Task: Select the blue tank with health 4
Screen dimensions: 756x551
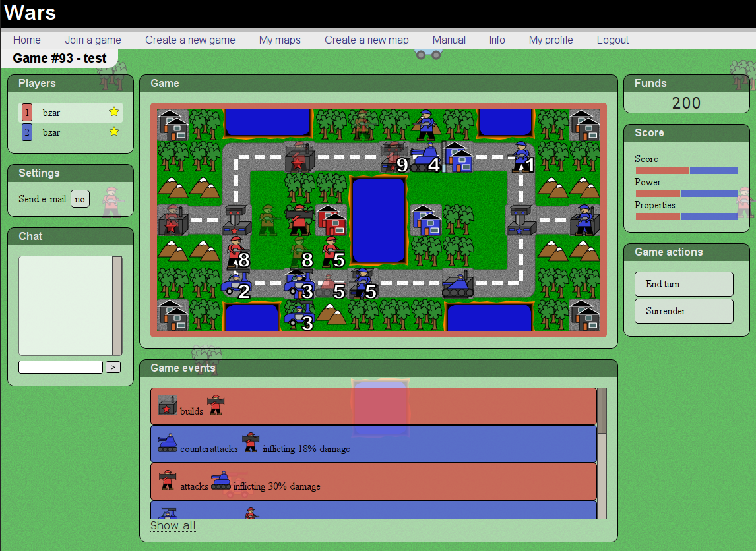Action: (x=425, y=158)
